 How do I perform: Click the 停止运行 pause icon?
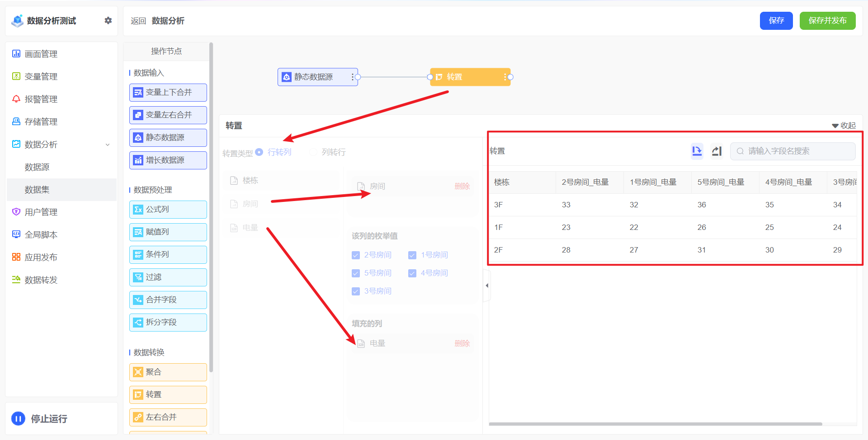(x=18, y=419)
